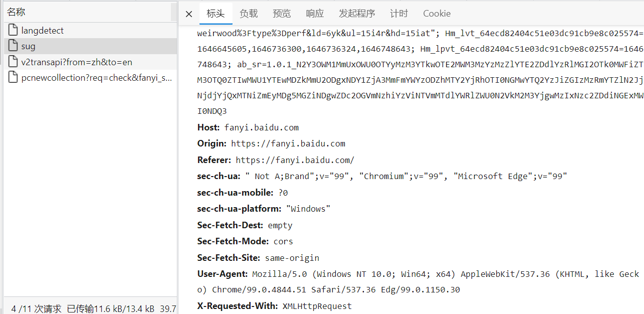
Task: Click the Host value fanyi.baidu.com
Action: click(x=262, y=127)
